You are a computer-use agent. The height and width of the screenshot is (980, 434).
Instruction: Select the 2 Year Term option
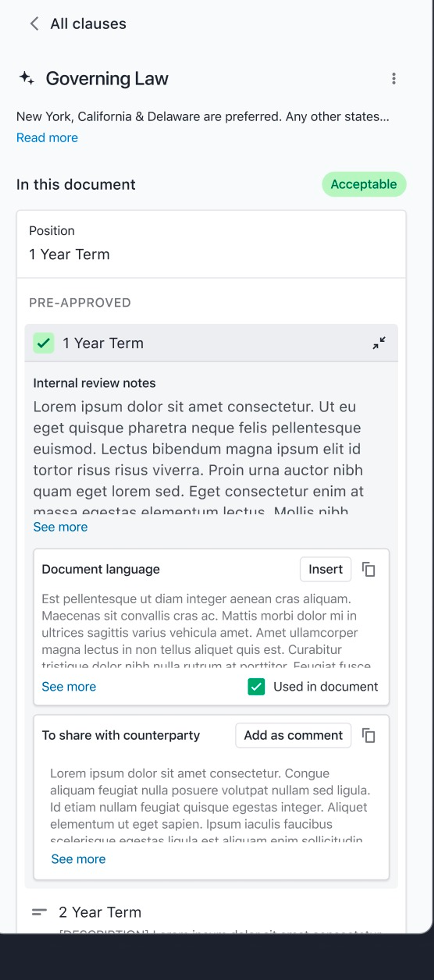(x=100, y=912)
